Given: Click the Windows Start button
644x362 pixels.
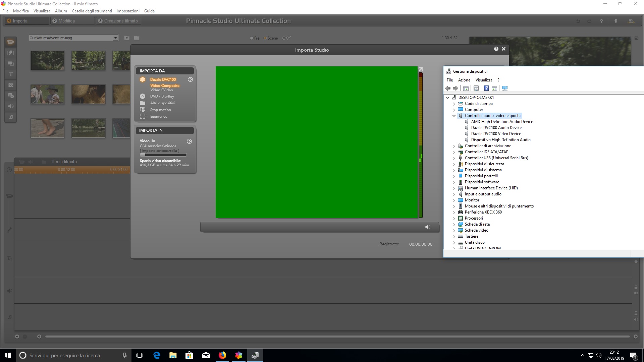Looking at the screenshot, I should pyautogui.click(x=8, y=355).
